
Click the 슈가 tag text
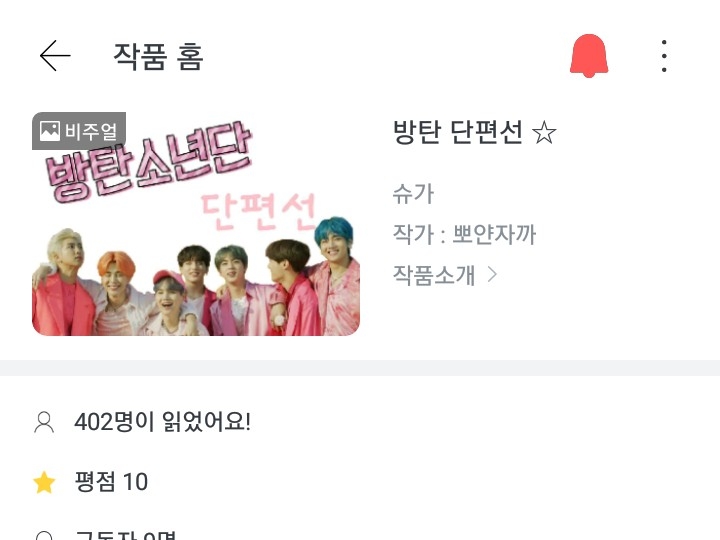coord(413,193)
